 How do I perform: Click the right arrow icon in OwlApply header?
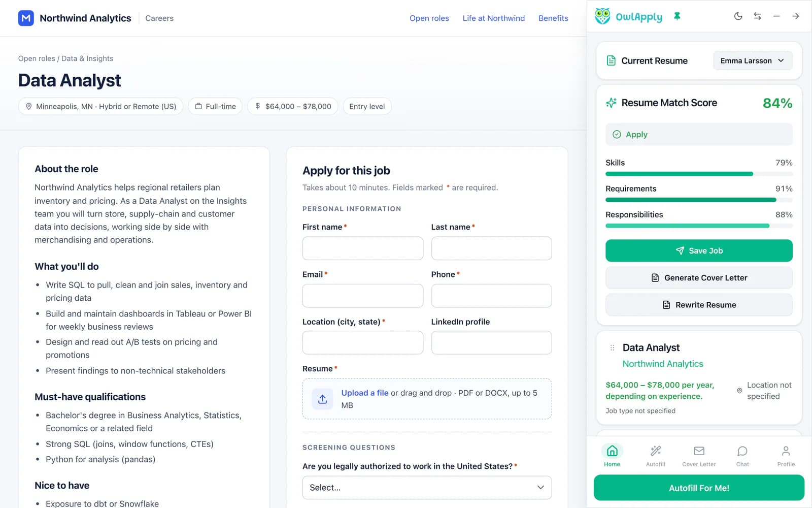[x=796, y=16]
